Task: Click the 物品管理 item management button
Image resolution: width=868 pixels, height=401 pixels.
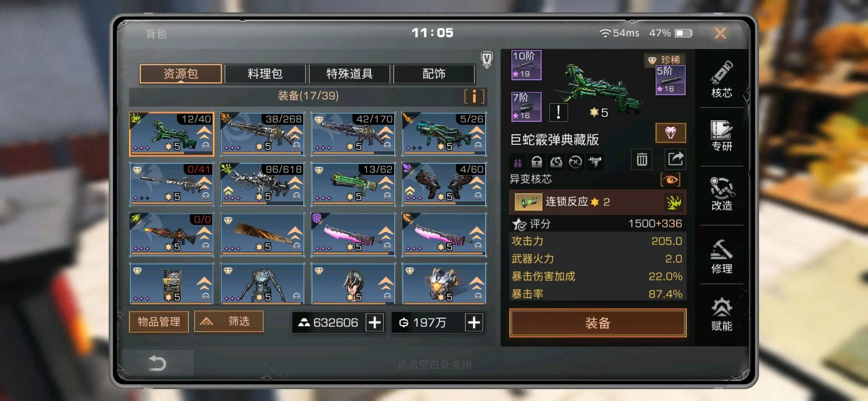Action: (159, 322)
